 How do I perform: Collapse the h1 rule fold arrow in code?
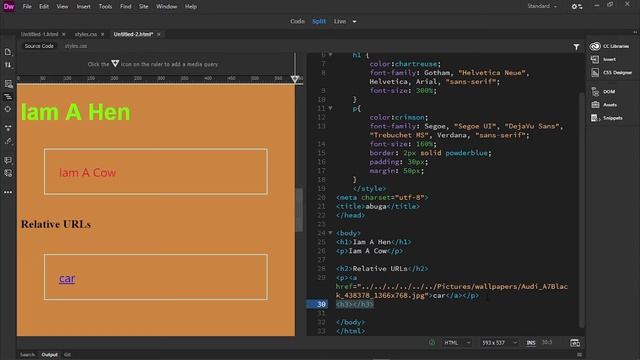click(x=330, y=55)
